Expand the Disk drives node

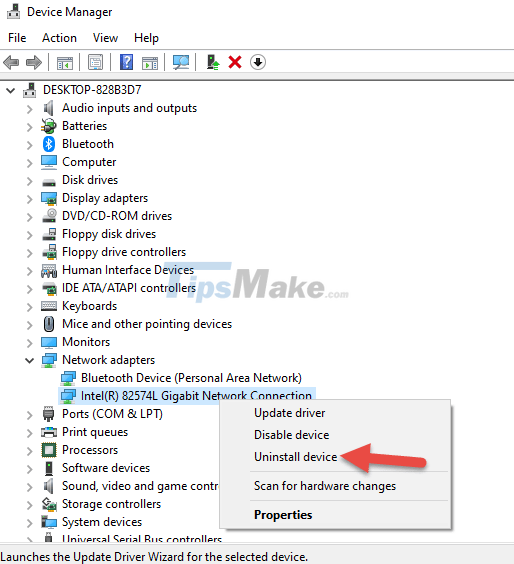29,181
